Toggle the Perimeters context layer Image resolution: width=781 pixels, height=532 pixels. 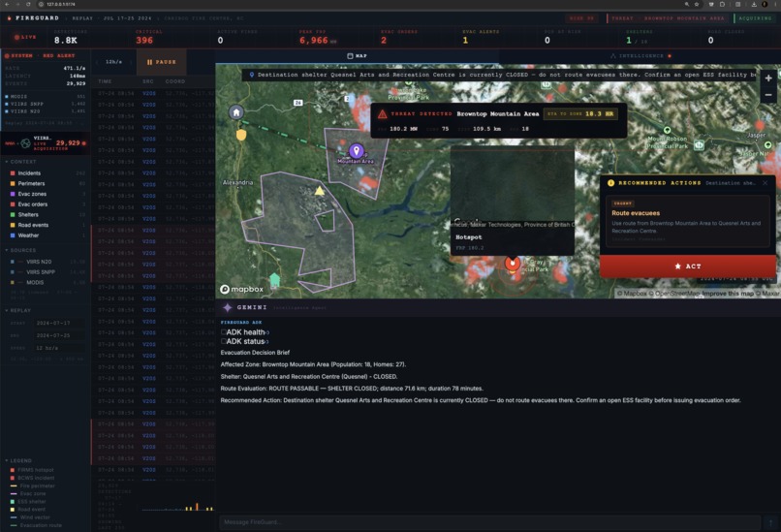(x=46, y=184)
